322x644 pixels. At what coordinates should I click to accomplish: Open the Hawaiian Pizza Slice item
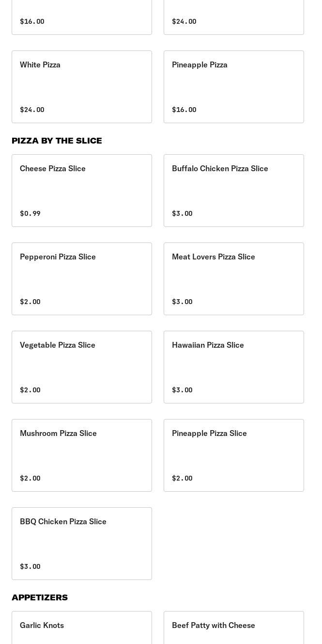point(234,367)
